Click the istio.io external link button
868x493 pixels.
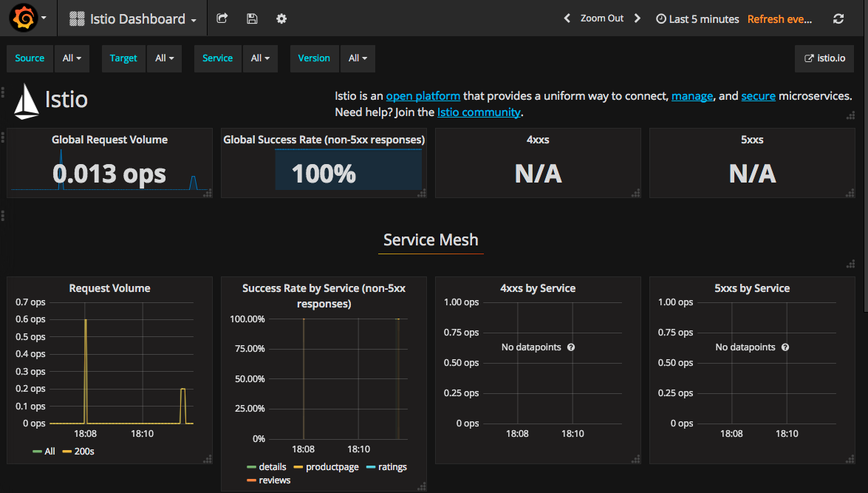tap(824, 58)
